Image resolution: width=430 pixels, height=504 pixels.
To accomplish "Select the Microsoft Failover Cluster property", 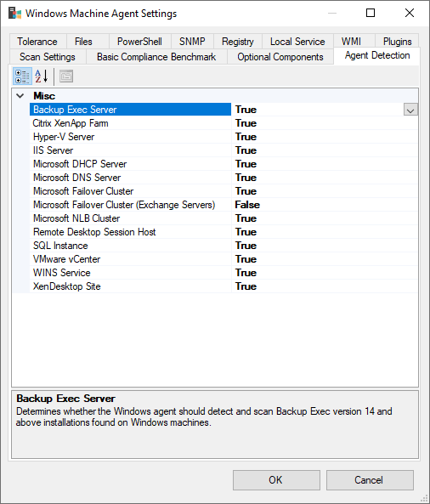I will [x=131, y=191].
